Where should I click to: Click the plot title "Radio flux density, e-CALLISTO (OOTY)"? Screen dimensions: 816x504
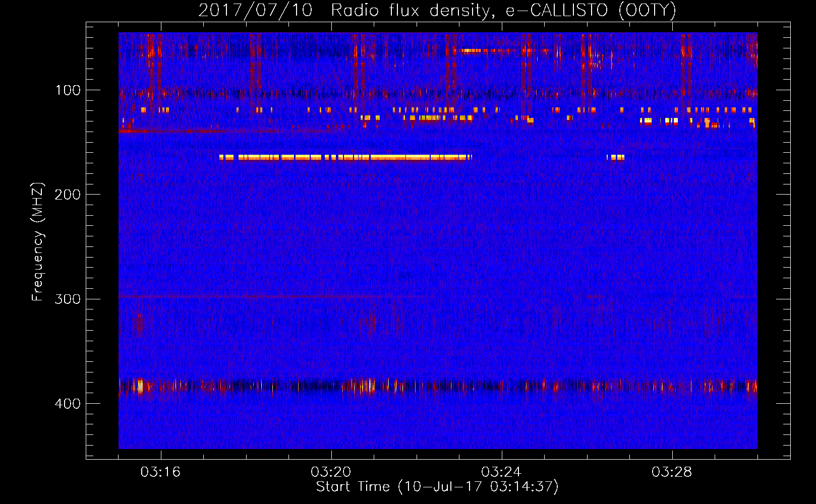pos(503,10)
